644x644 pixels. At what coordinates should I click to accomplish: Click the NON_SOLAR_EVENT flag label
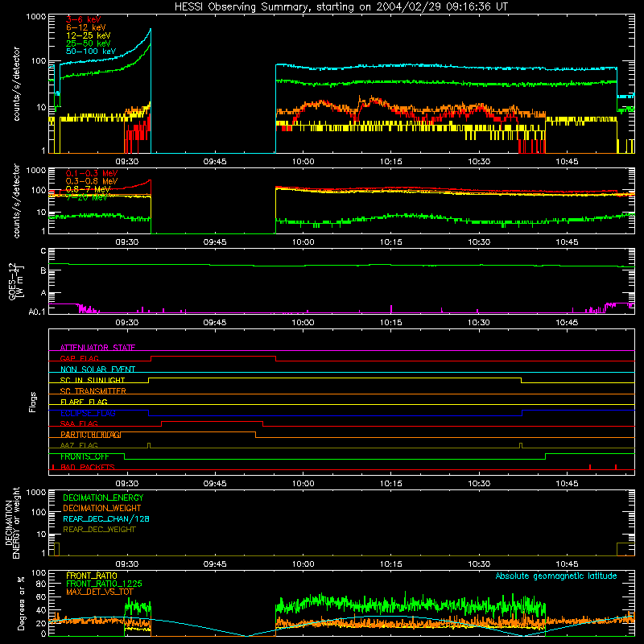point(97,369)
